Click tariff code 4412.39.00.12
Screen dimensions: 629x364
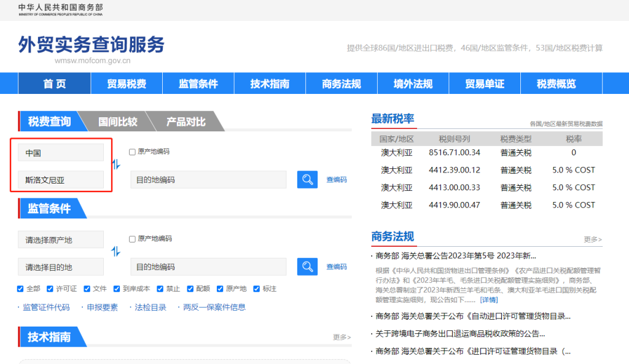coord(454,170)
